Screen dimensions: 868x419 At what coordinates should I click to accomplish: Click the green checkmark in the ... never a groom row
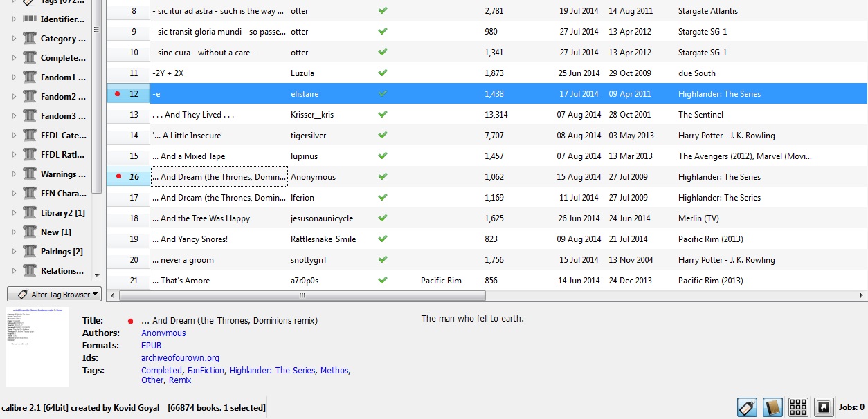click(383, 260)
